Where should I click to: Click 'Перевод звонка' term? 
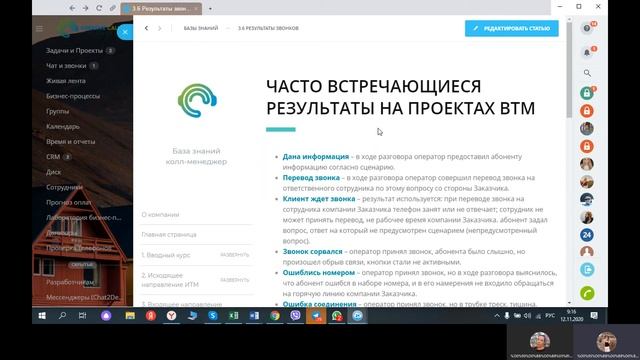[x=311, y=178]
